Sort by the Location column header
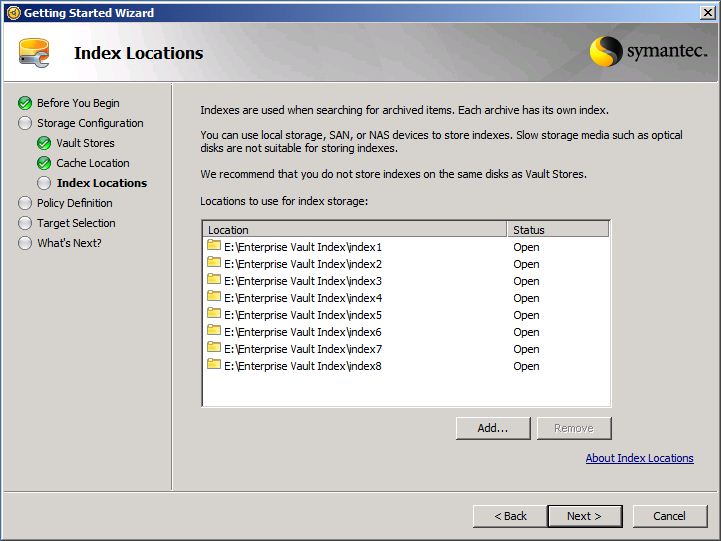Image resolution: width=721 pixels, height=541 pixels. pyautogui.click(x=355, y=230)
